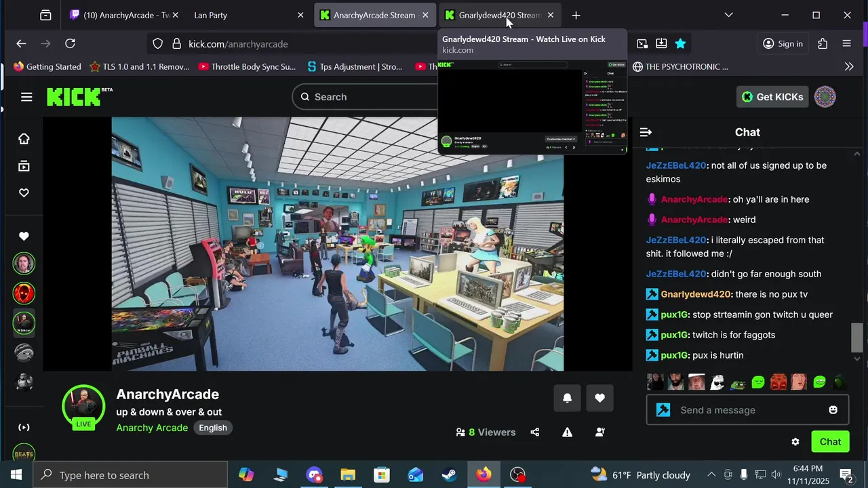Open Following heart outline in sidebar

(x=24, y=193)
